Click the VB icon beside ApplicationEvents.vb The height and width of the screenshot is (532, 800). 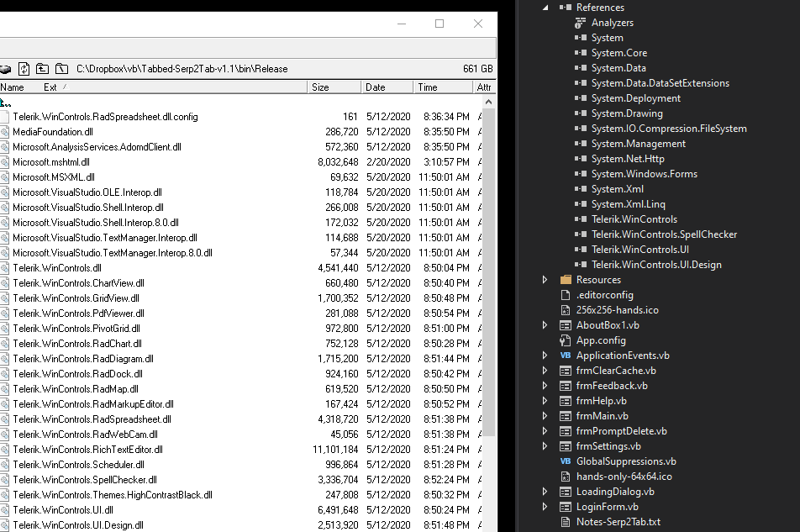point(566,356)
